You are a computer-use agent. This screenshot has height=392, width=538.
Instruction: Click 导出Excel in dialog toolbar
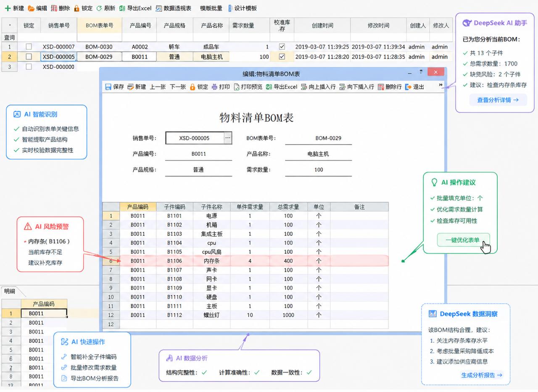pyautogui.click(x=282, y=87)
